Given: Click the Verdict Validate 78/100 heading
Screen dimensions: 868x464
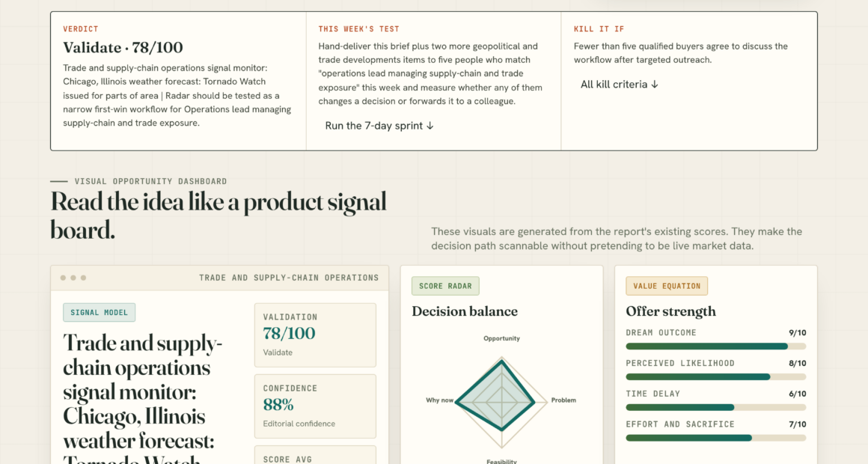Looking at the screenshot, I should [x=123, y=48].
